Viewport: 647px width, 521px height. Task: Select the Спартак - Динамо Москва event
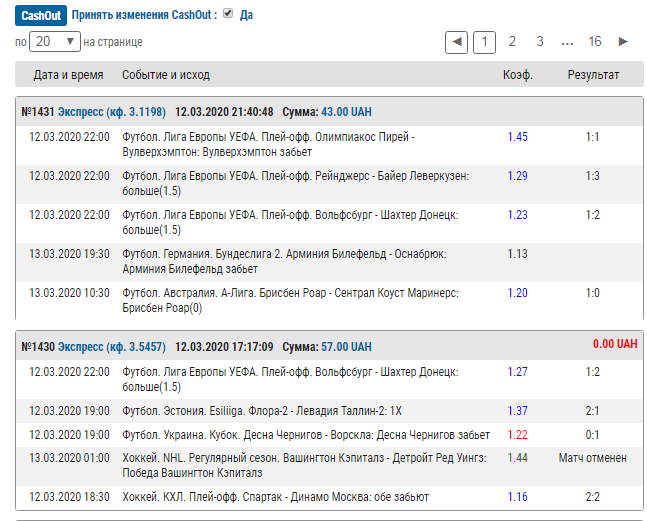[x=275, y=497]
